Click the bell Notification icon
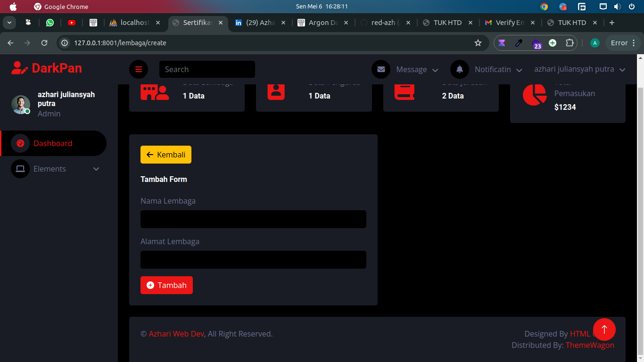Screen dimensions: 644x362 (460, 69)
